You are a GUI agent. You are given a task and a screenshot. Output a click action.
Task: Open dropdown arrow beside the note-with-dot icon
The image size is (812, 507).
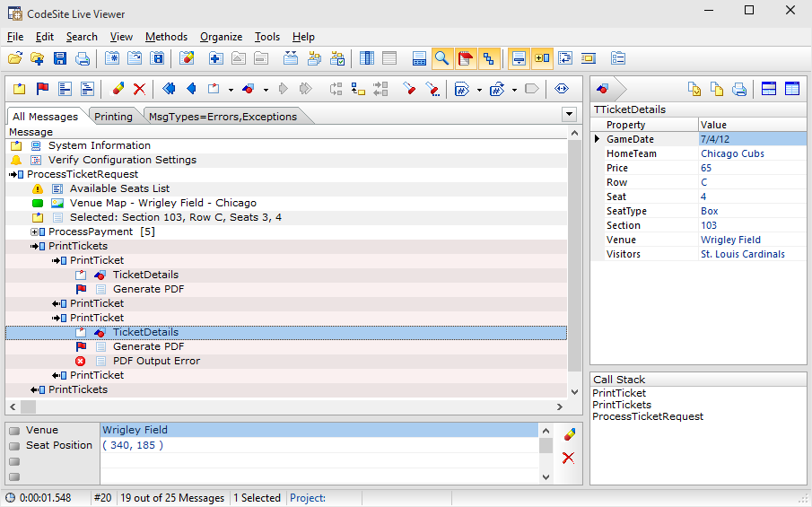[x=231, y=90]
